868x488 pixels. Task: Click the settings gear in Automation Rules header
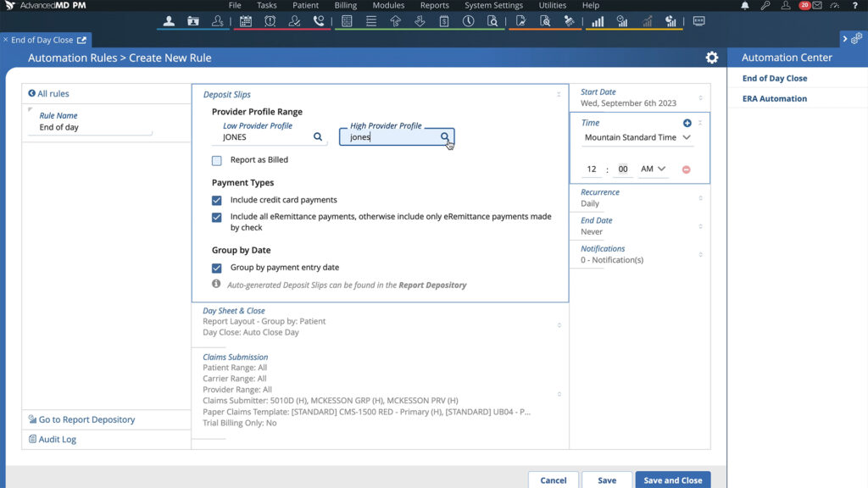point(711,58)
